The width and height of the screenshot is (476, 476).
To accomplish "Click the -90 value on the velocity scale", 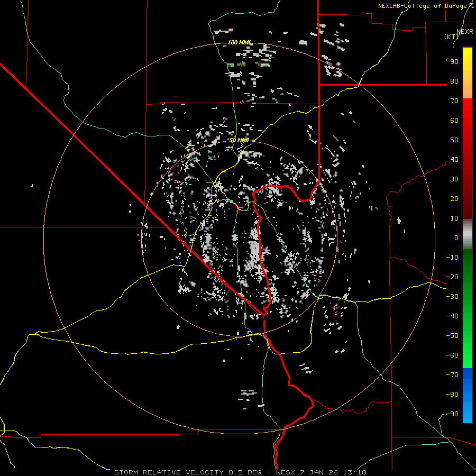I will (x=452, y=414).
